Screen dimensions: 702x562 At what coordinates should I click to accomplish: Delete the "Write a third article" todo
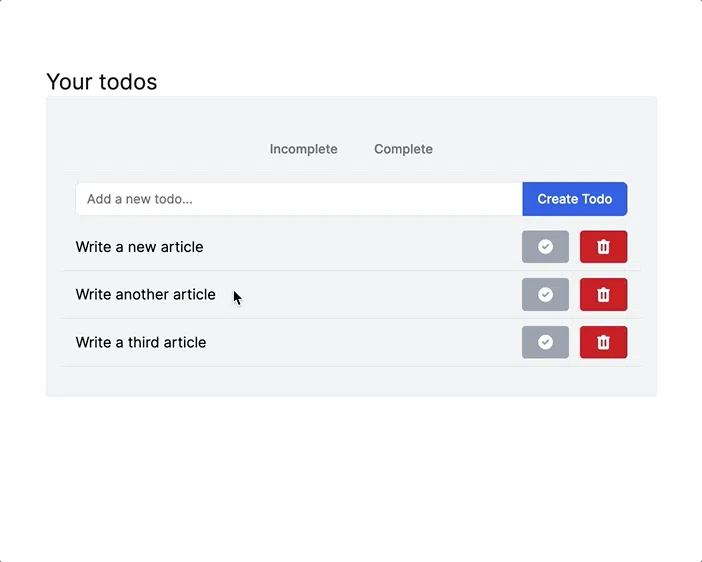pyautogui.click(x=604, y=342)
